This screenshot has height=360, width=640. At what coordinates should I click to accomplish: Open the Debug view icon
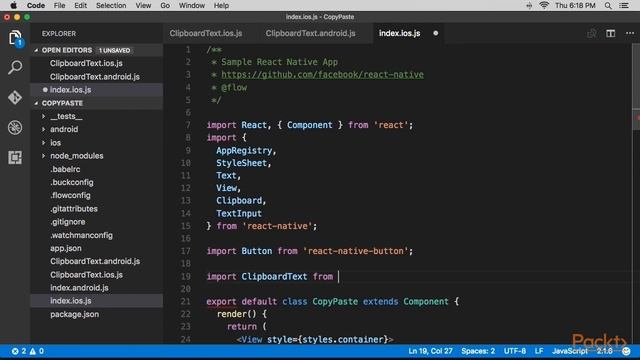15,127
